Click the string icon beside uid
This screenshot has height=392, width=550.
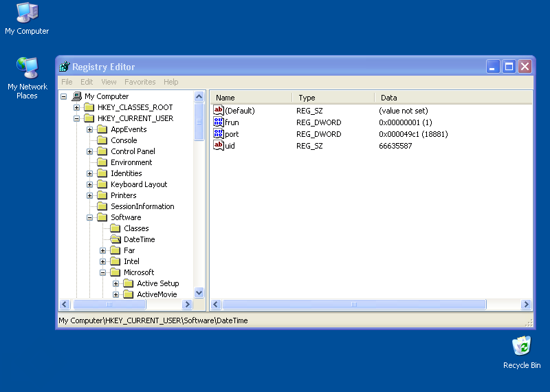click(219, 145)
